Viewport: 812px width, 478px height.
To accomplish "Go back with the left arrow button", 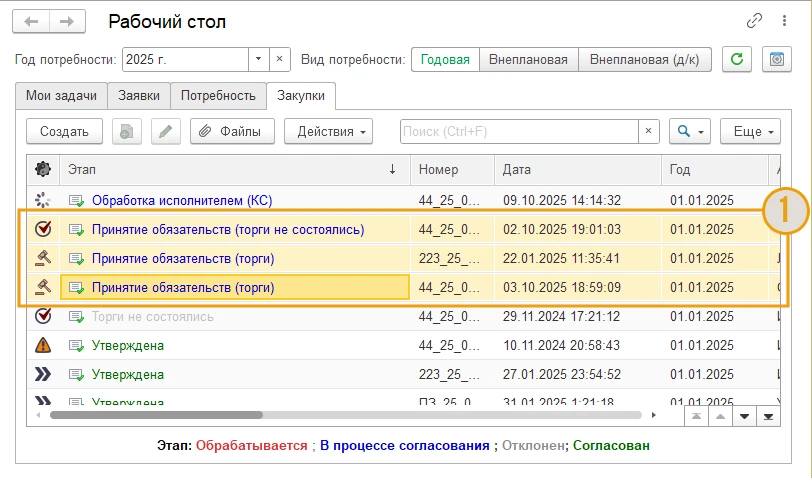I will (x=31, y=22).
